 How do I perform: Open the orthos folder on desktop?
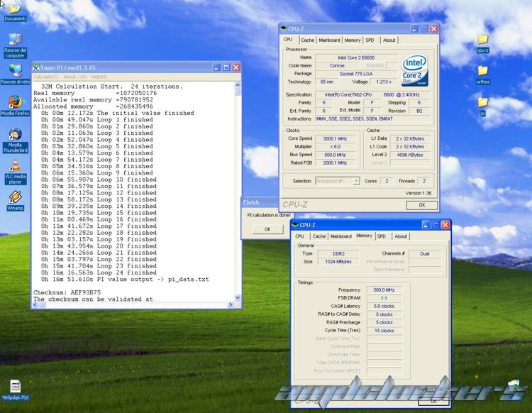click(x=482, y=71)
